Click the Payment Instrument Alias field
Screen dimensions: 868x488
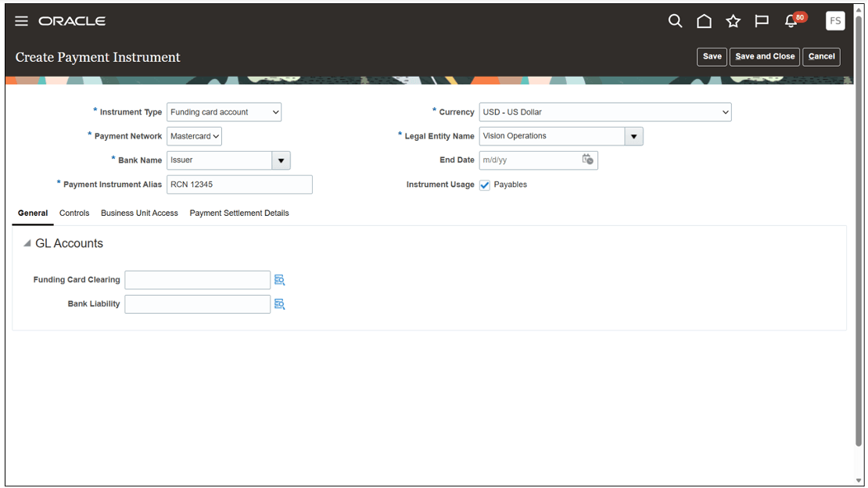(239, 185)
